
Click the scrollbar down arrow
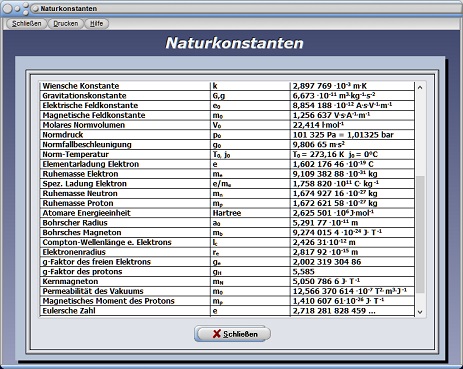[x=420, y=312]
